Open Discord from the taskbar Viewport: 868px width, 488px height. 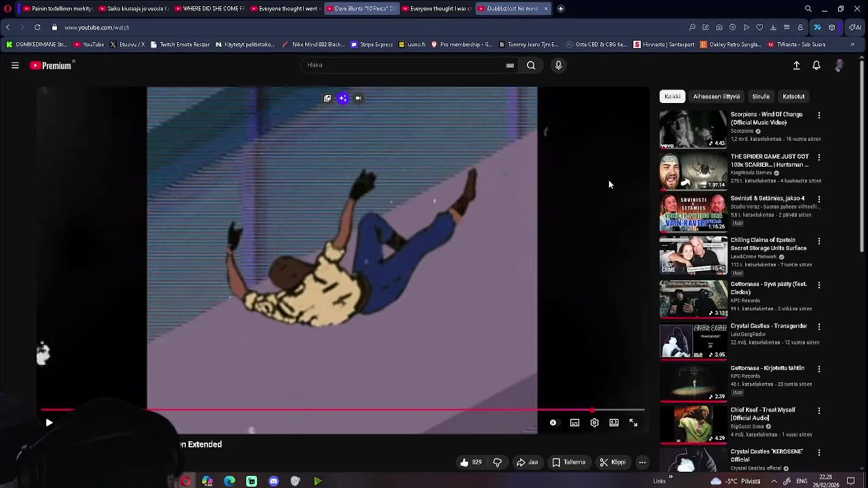click(273, 481)
